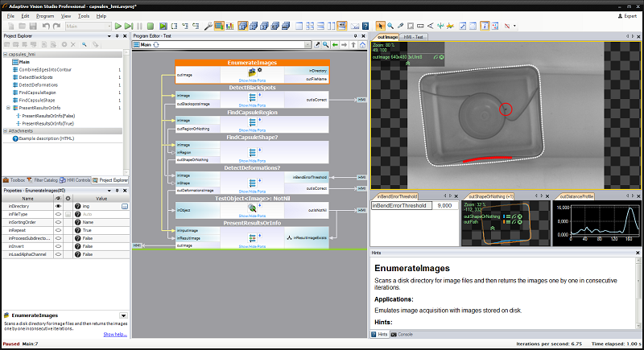Viewport: 644px width, 350px height.
Task: Click the wrench settings icon in the toolbar
Action: click(208, 26)
